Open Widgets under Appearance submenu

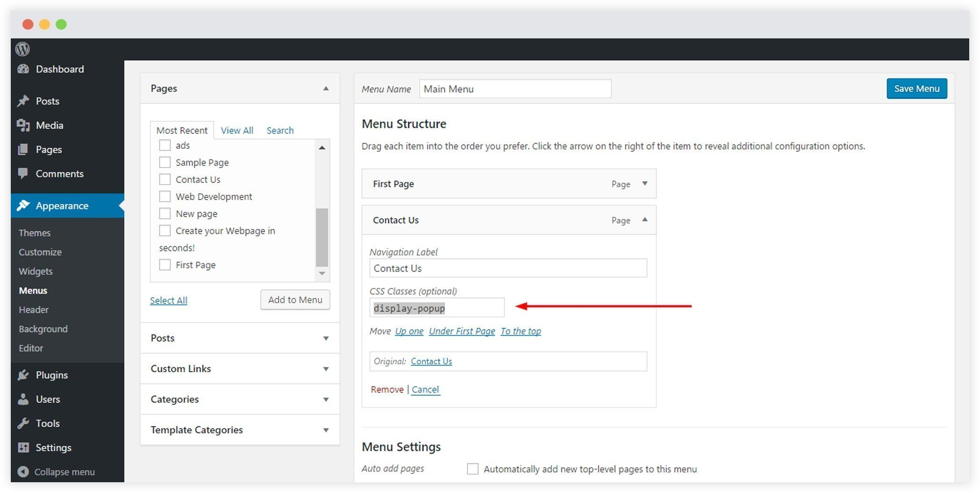point(36,271)
